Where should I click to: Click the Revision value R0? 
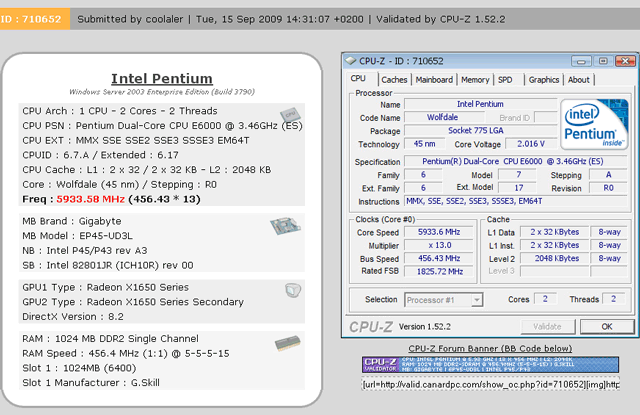(608, 188)
